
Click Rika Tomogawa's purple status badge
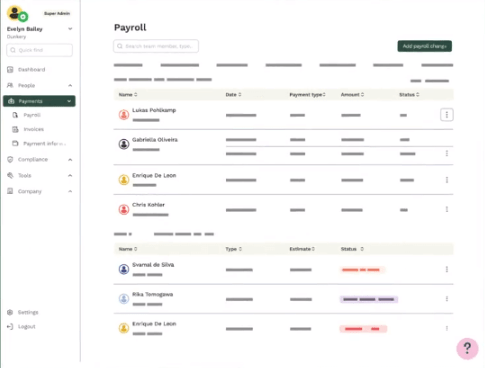pyautogui.click(x=369, y=299)
